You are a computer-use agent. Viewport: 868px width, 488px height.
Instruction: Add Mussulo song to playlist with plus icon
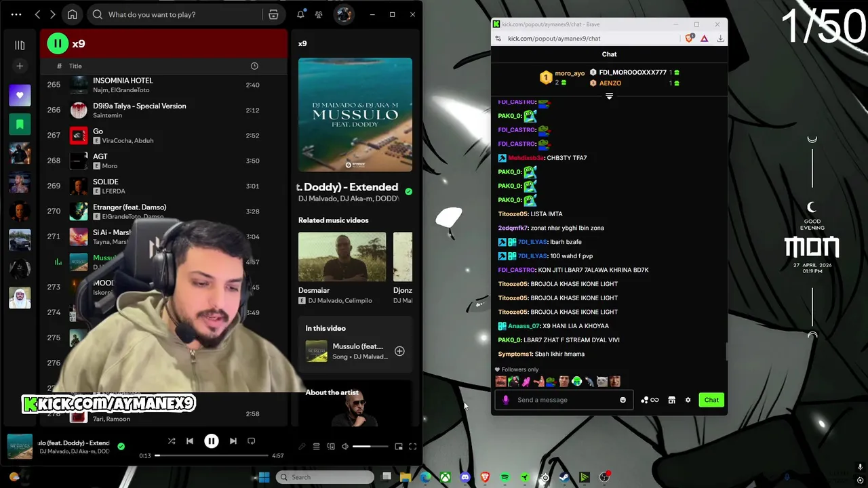point(399,351)
